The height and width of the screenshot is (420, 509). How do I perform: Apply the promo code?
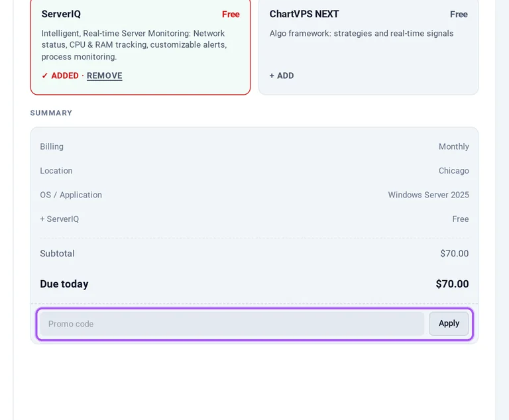click(449, 323)
